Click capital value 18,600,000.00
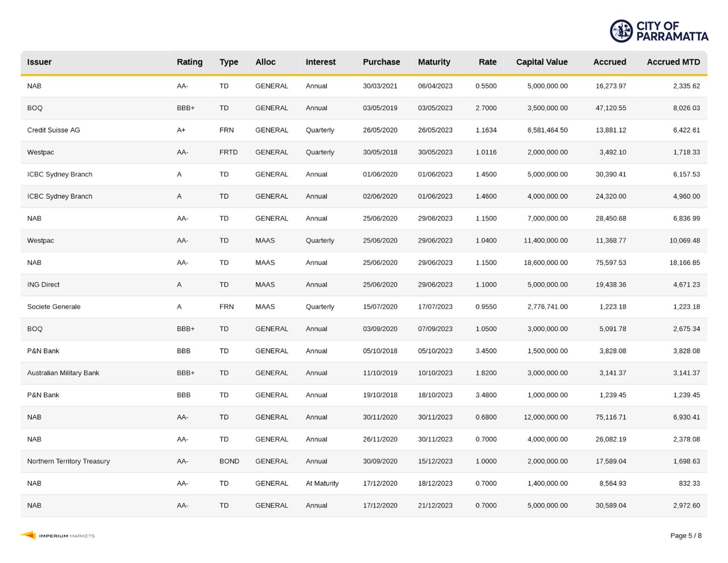The width and height of the screenshot is (728, 563). pyautogui.click(x=546, y=263)
